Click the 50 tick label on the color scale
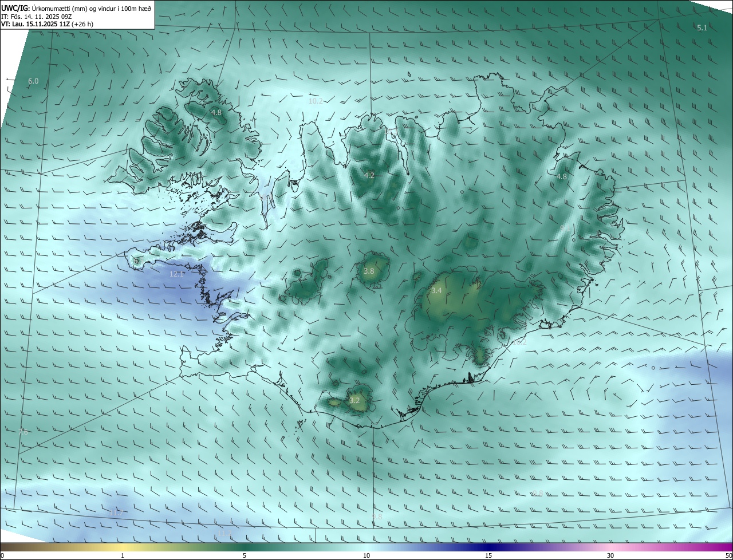Viewport: 733px width, 560px height. pyautogui.click(x=728, y=555)
